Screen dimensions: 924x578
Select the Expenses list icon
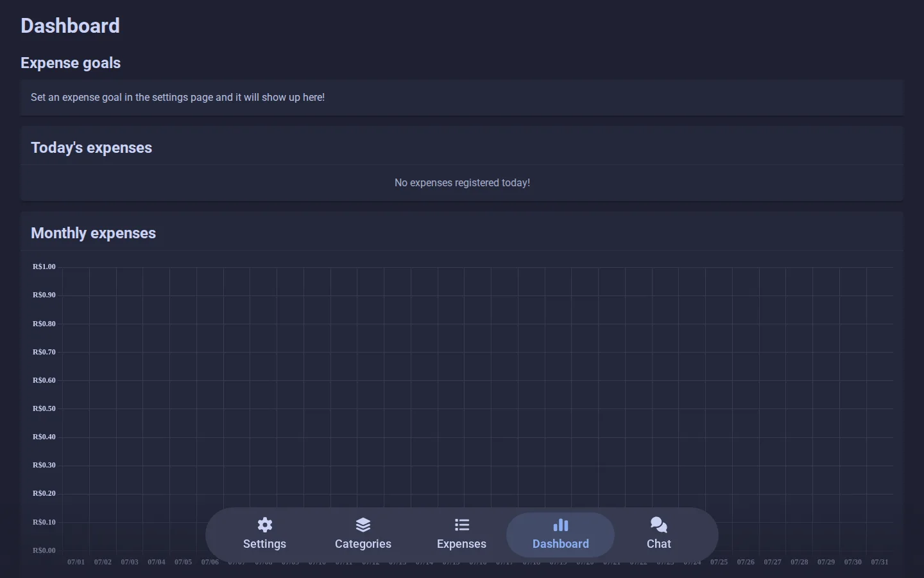[x=462, y=525]
